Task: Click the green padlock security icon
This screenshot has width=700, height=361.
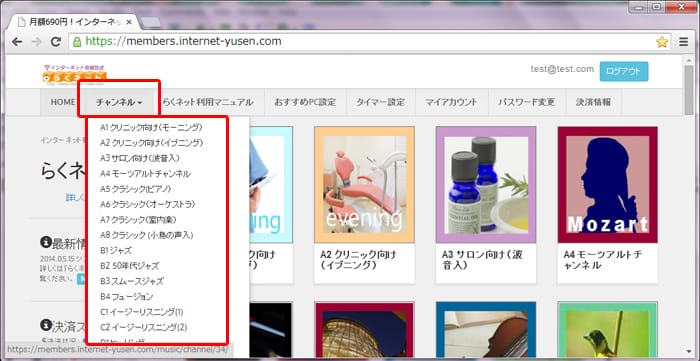Action: pos(77,42)
